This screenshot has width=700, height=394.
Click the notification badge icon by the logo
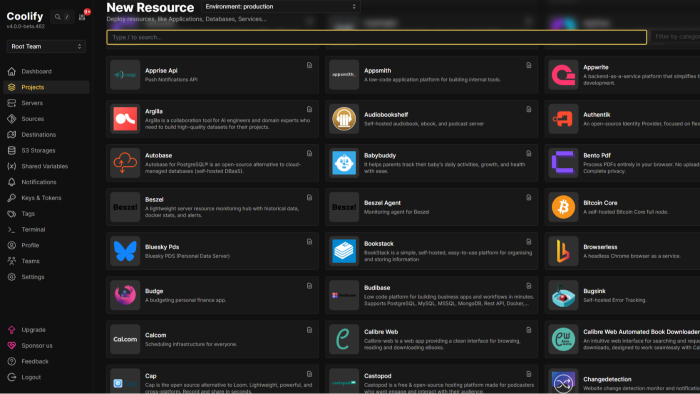click(x=83, y=16)
